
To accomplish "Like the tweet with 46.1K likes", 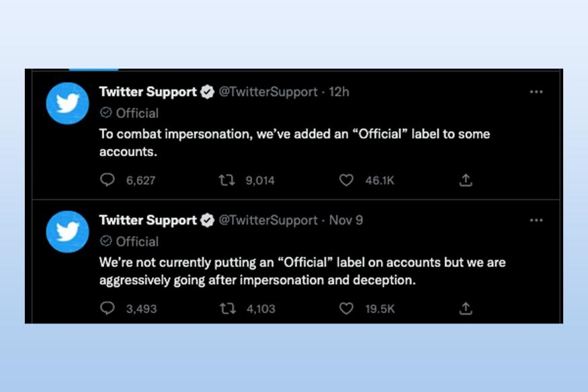I will [x=346, y=180].
